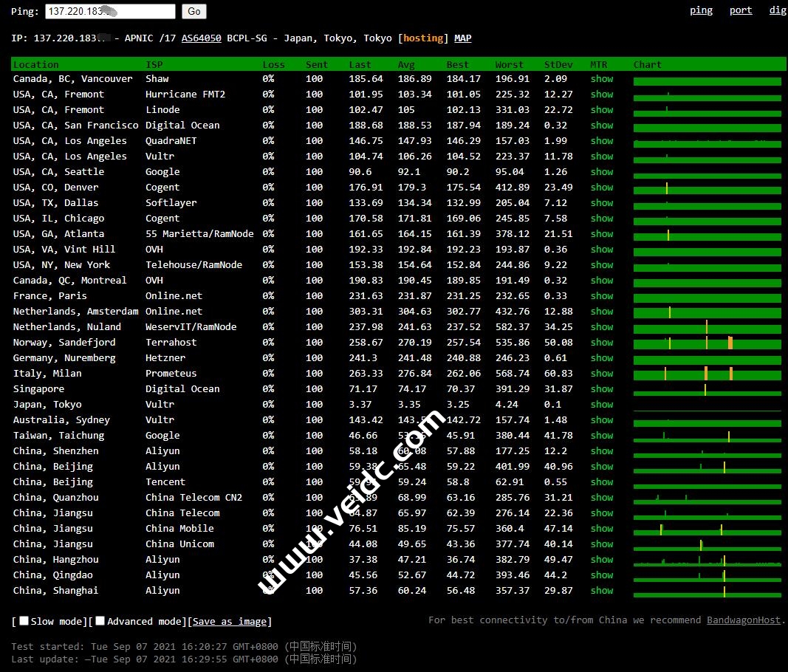
Task: Show MTR for Montreal OVH row
Action: click(602, 281)
